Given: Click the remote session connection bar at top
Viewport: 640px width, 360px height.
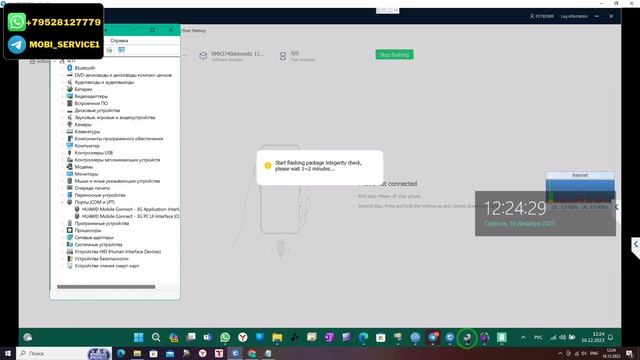Looking at the screenshot, I should tap(387, 10).
